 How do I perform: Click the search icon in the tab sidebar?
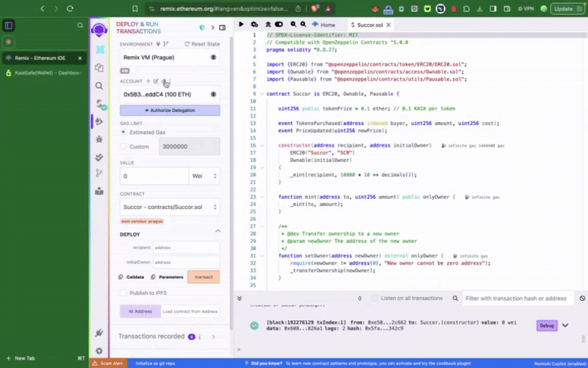pos(80,25)
